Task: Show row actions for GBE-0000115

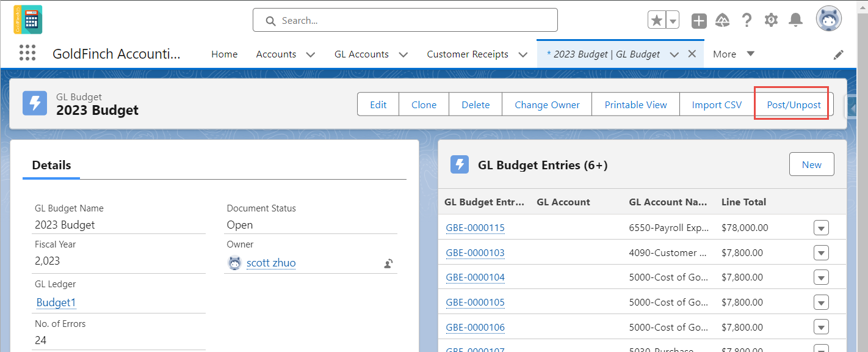Action: pos(821,228)
